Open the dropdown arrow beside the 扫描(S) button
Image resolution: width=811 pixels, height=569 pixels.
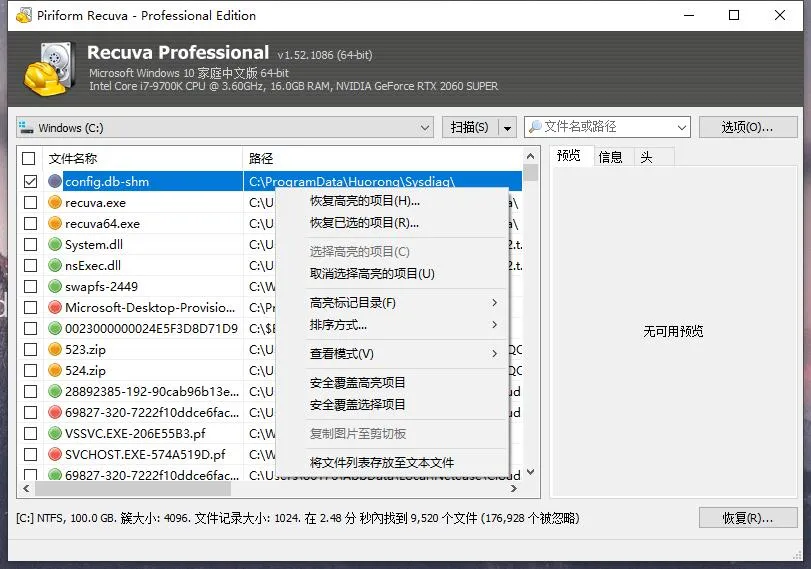(x=507, y=128)
